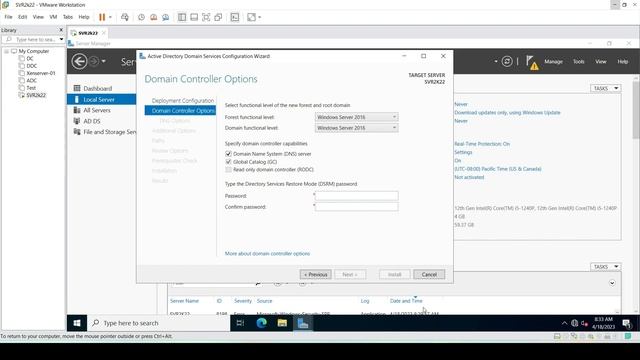Open the VMware File menu
Screen dimensions: 640x360
click(x=8, y=17)
